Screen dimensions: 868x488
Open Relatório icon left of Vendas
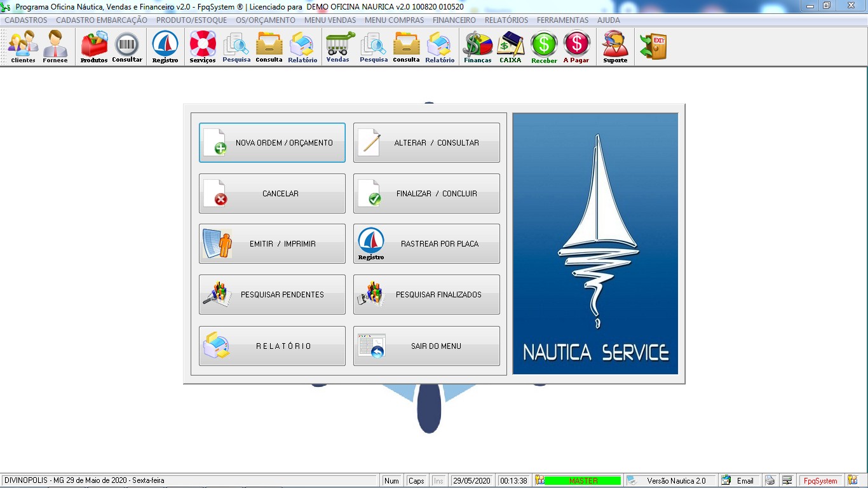click(x=302, y=47)
